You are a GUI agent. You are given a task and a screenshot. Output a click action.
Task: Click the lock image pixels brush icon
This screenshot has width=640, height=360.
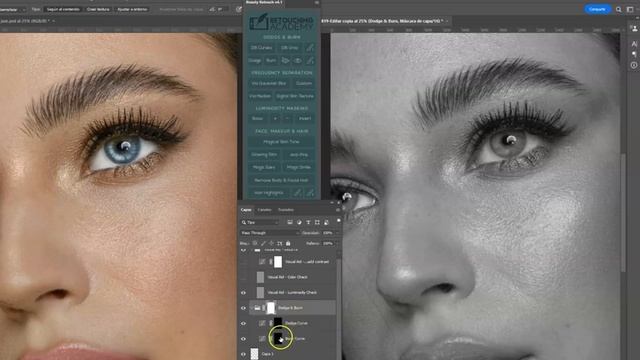pos(263,243)
